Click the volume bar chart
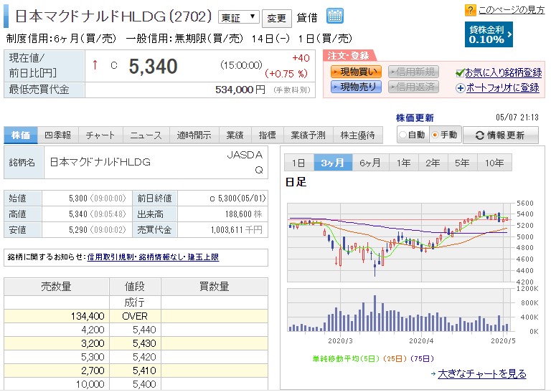The width and height of the screenshot is (551, 392). [x=400, y=310]
